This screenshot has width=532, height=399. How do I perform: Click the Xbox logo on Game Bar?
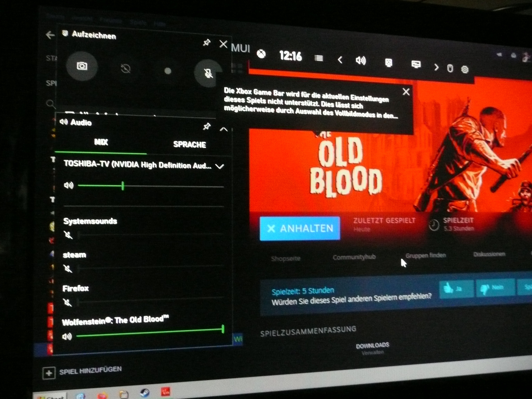pos(261,54)
